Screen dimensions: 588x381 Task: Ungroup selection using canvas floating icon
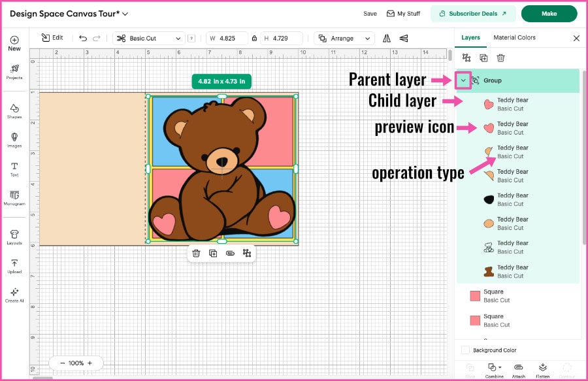(x=247, y=254)
